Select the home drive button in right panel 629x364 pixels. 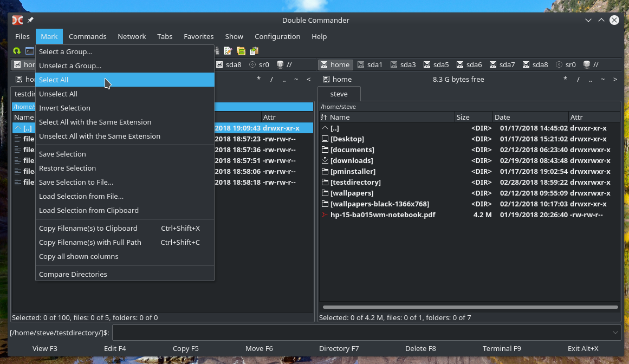335,64
